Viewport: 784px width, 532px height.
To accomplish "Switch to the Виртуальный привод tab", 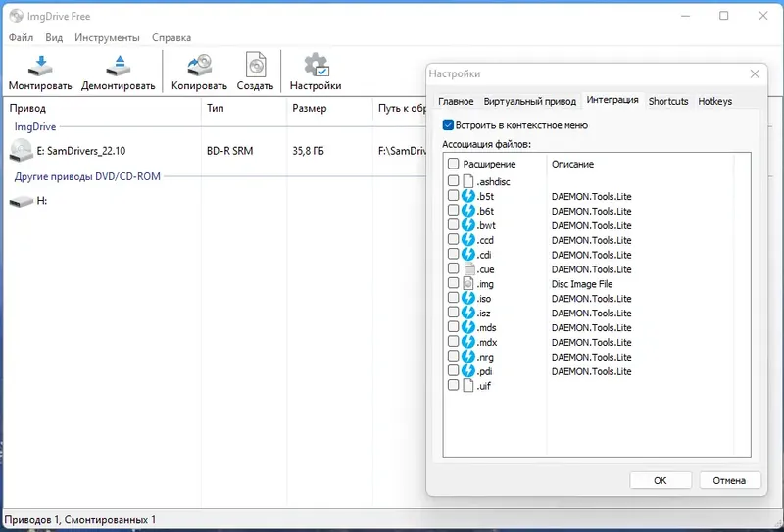I will pyautogui.click(x=529, y=101).
